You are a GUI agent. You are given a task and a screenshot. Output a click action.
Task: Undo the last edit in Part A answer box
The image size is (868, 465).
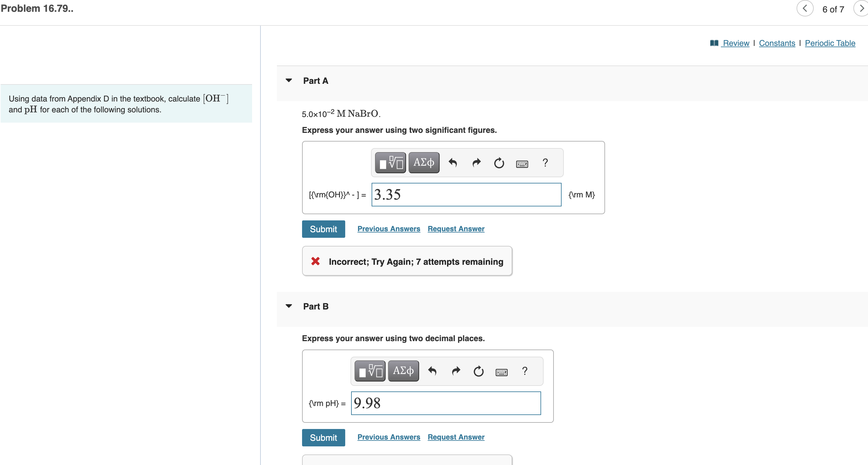tap(453, 163)
